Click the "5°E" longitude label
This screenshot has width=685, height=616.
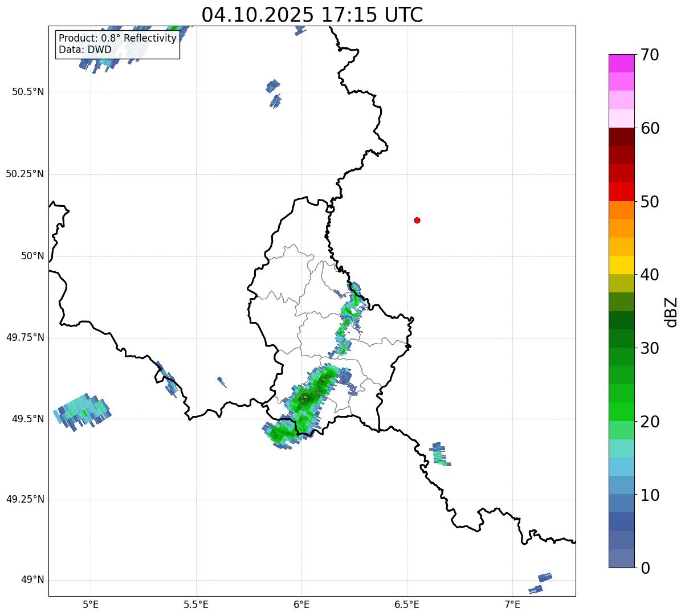[91, 604]
